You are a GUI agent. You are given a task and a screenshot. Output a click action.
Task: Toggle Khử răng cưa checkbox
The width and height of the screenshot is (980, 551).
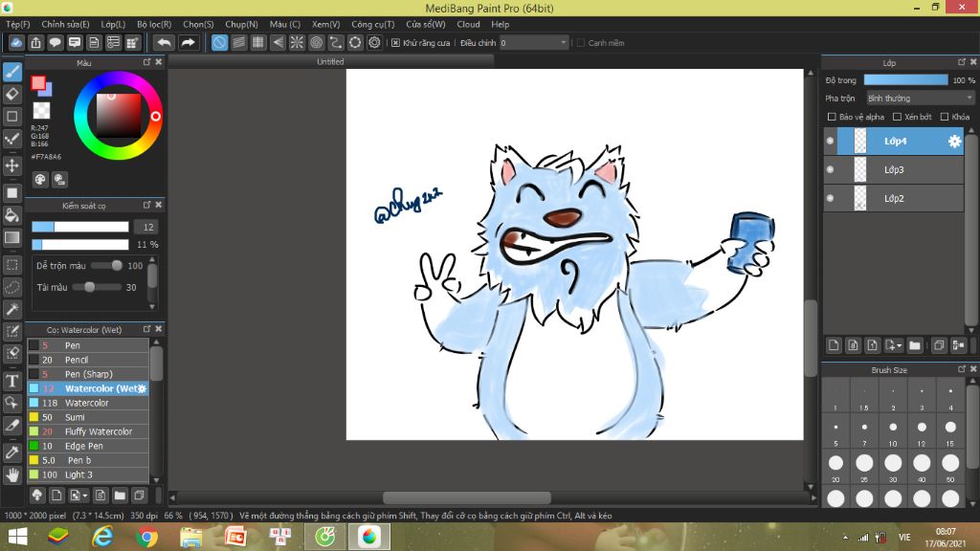(395, 43)
